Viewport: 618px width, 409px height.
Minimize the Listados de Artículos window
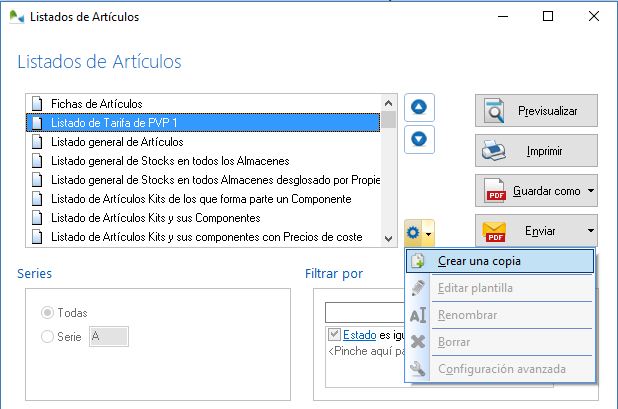tap(503, 16)
